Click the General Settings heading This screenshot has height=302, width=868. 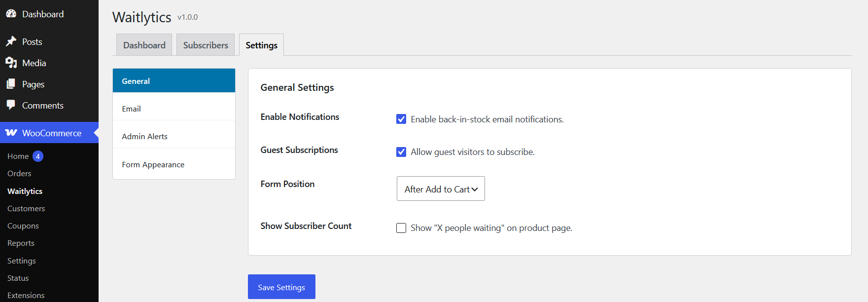pos(297,87)
